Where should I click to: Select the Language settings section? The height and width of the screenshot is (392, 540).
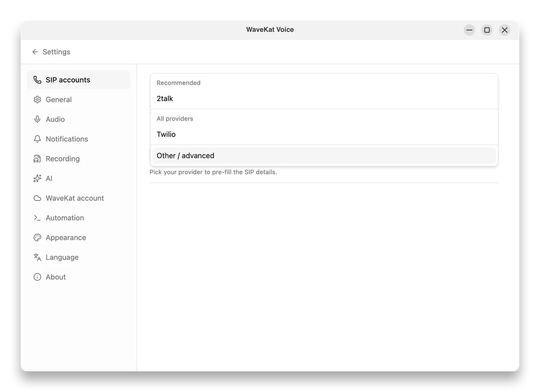[x=79, y=258]
